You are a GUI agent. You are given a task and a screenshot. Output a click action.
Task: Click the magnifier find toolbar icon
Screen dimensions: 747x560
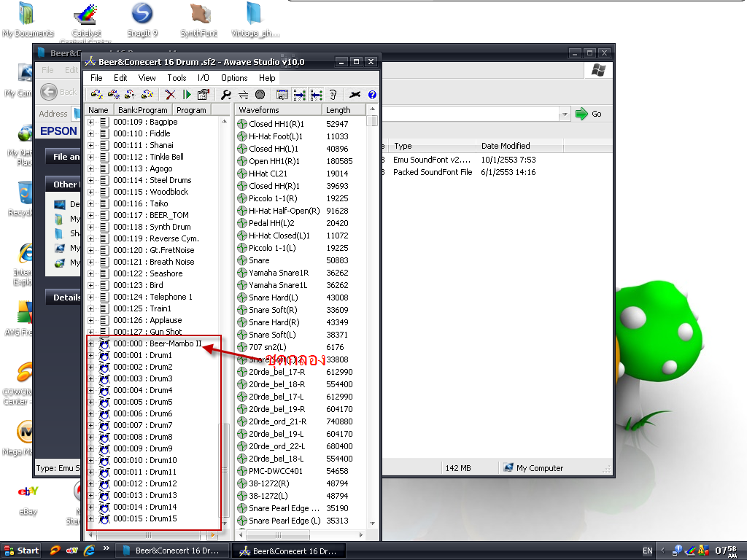(226, 95)
